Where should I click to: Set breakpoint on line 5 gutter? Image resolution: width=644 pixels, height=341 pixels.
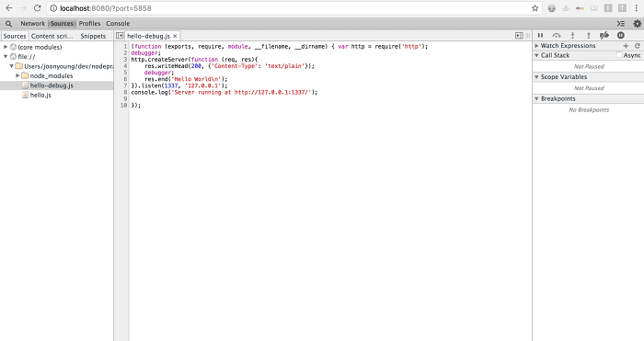click(x=125, y=73)
